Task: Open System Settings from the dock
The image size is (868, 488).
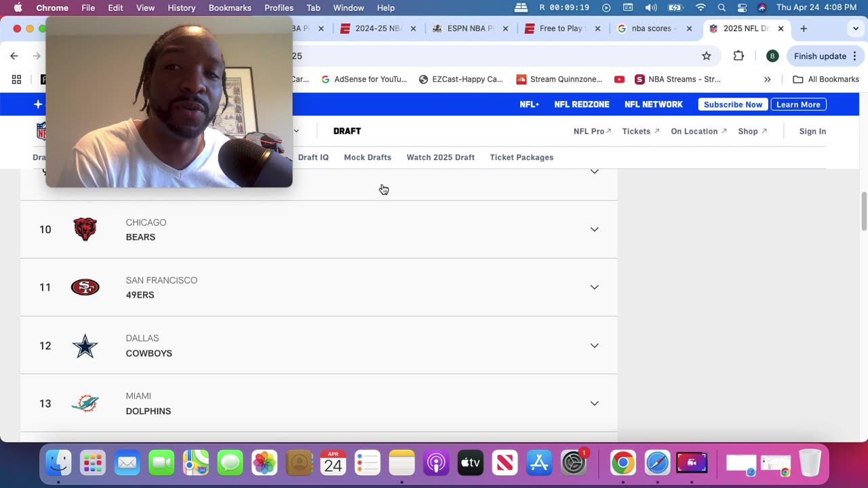Action: click(x=574, y=463)
